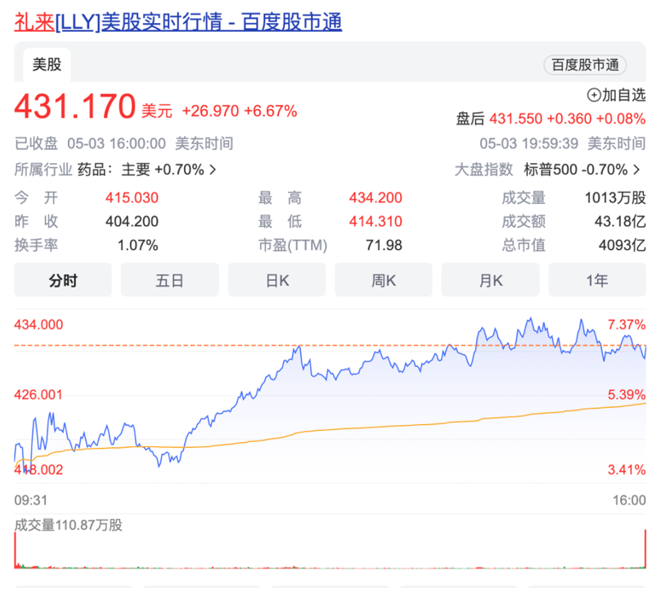
Task: Click the 最高 value 434.200
Action: point(376,198)
